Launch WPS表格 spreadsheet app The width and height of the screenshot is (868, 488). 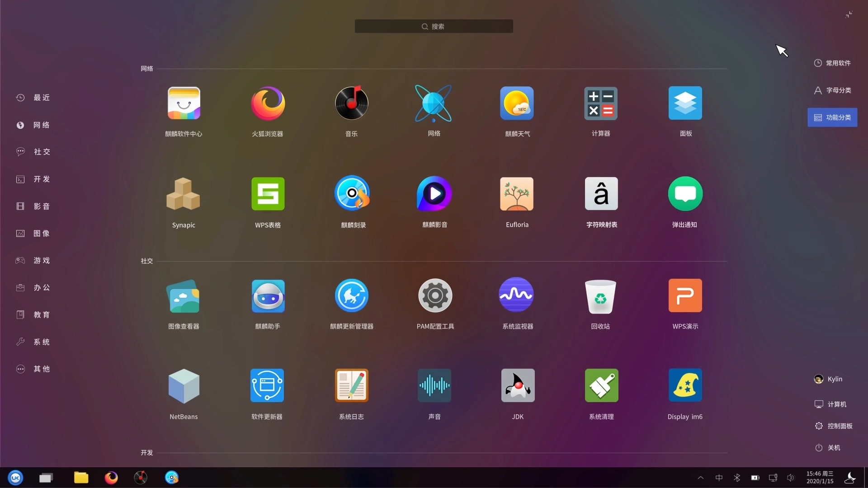(x=268, y=194)
